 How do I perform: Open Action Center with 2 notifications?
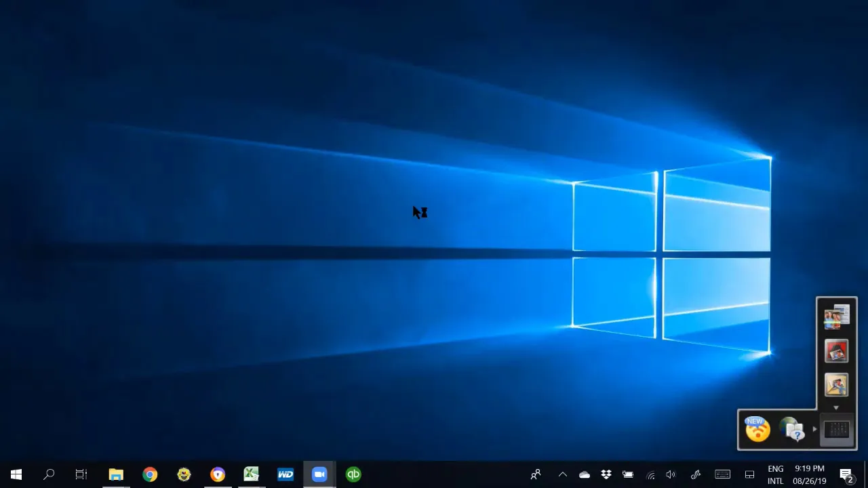(x=846, y=474)
